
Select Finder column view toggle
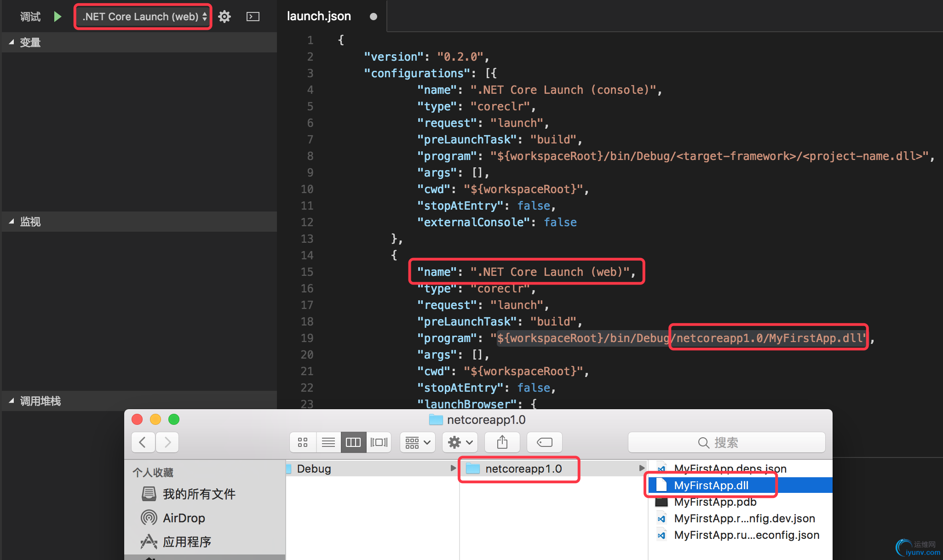point(353,442)
